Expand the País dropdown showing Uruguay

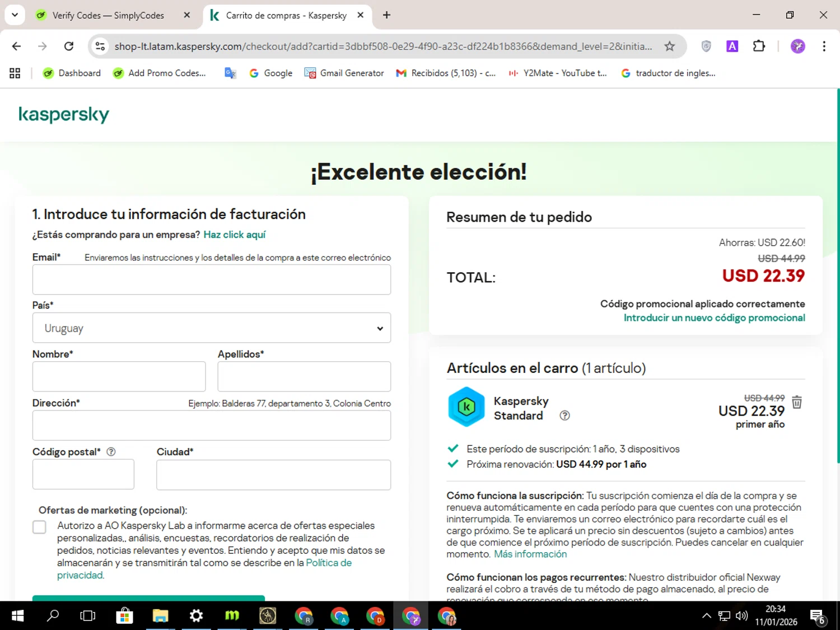tap(212, 328)
